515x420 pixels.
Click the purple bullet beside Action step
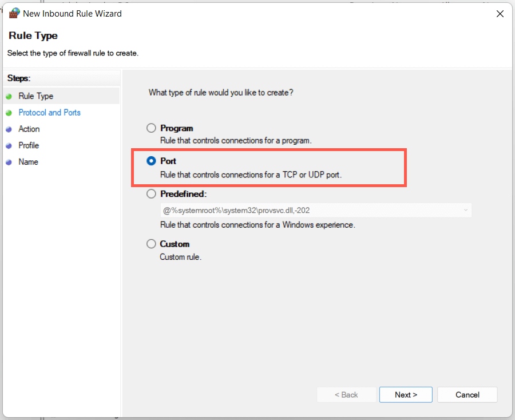[x=9, y=129]
